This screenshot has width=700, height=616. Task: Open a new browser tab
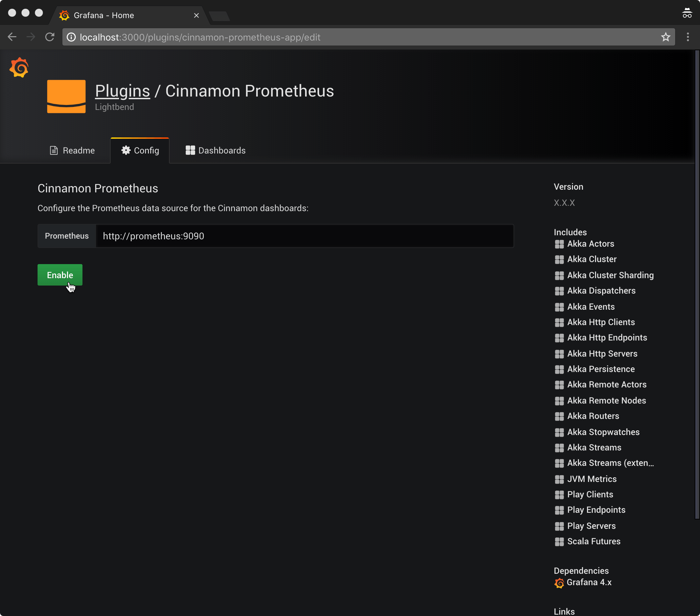point(219,16)
